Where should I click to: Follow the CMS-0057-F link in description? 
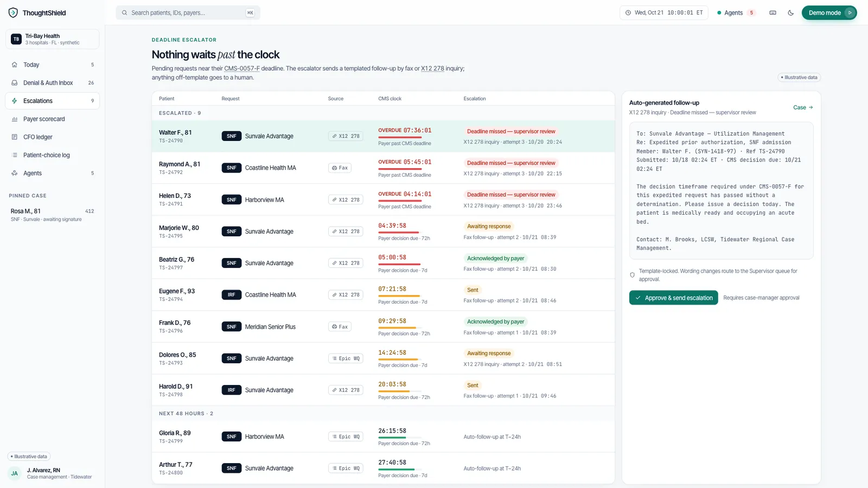tap(242, 68)
